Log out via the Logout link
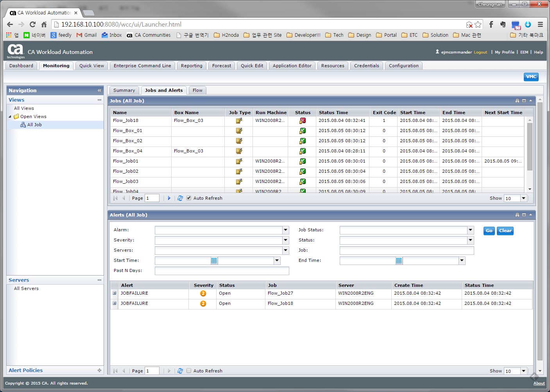 (480, 52)
